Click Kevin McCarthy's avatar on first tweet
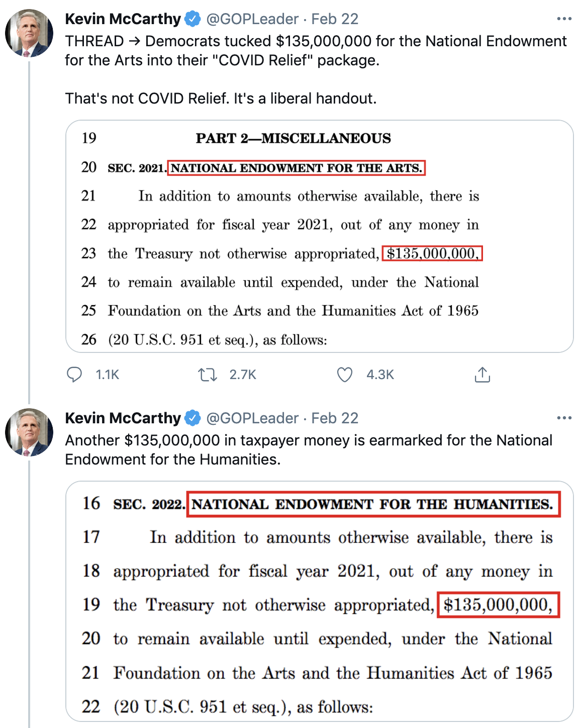 click(x=29, y=33)
